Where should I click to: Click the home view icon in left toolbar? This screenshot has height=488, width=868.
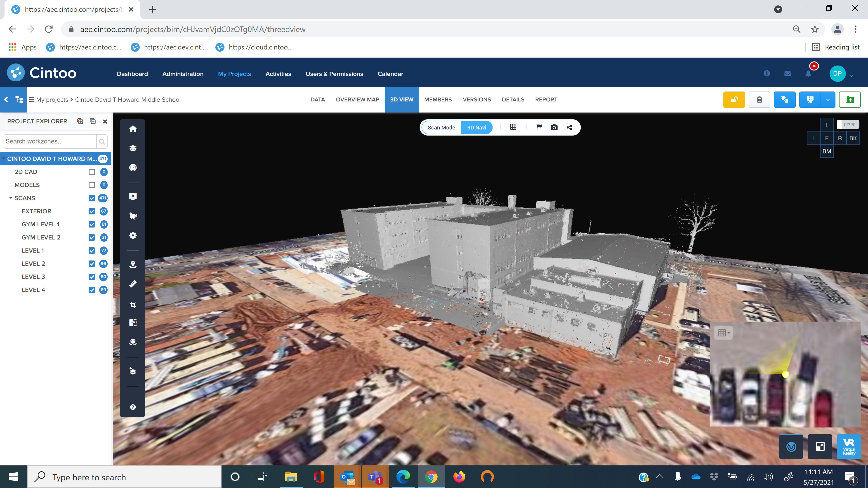pos(133,129)
